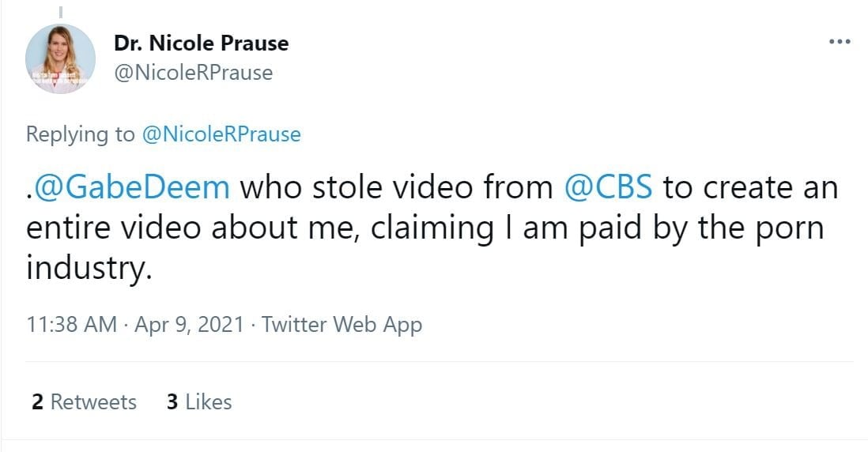The image size is (868, 452).
Task: Click the @NicoleRPrause handle under the name
Action: [194, 73]
